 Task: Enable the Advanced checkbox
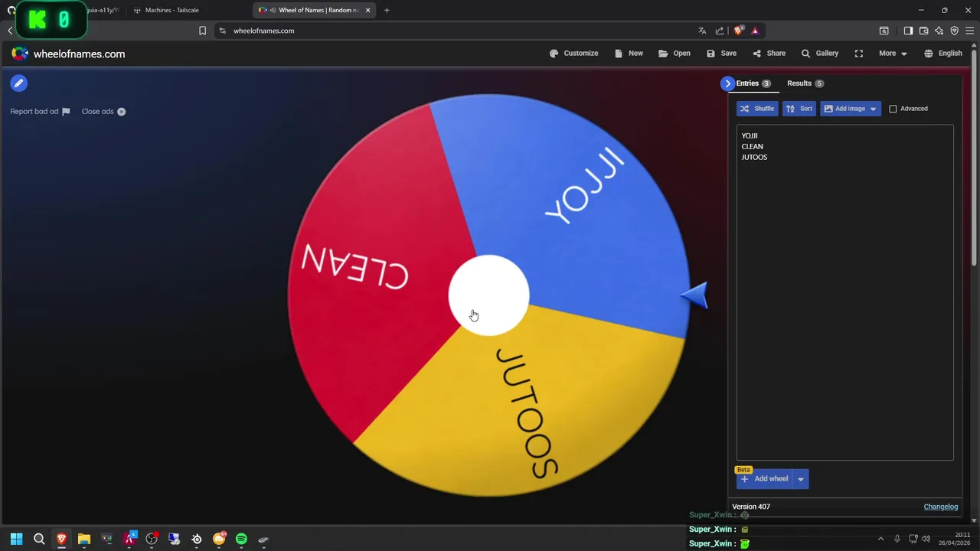point(893,109)
